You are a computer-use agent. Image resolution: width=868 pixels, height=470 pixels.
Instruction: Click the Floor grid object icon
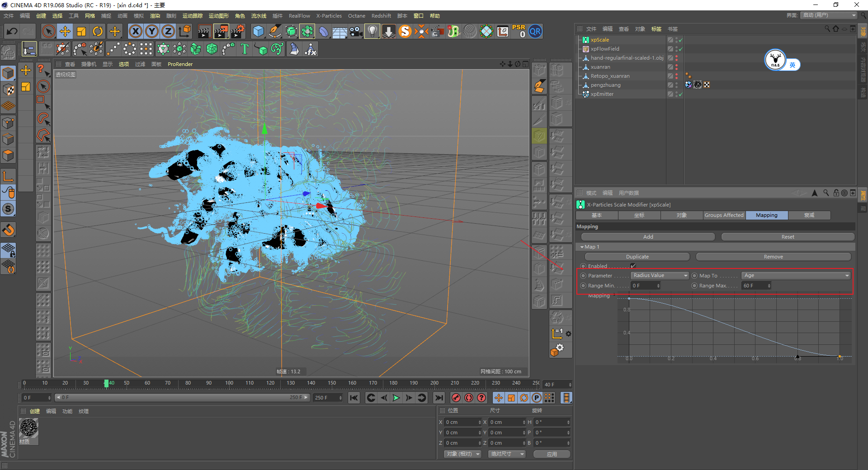[x=340, y=31]
